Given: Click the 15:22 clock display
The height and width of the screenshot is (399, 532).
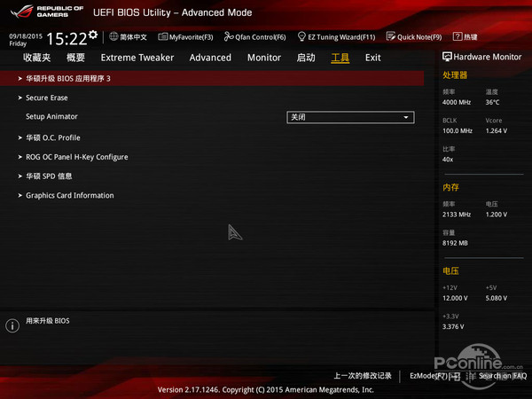Looking at the screenshot, I should [66, 38].
